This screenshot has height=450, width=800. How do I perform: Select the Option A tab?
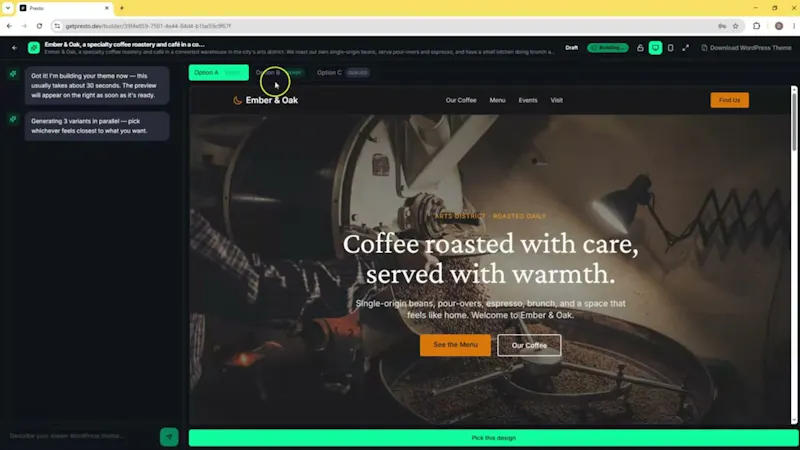[x=218, y=72]
